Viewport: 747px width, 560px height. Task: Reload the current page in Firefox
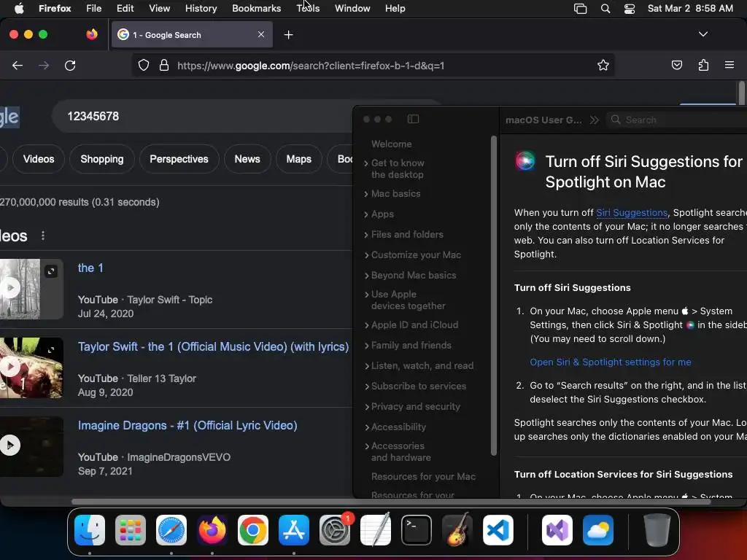70,65
